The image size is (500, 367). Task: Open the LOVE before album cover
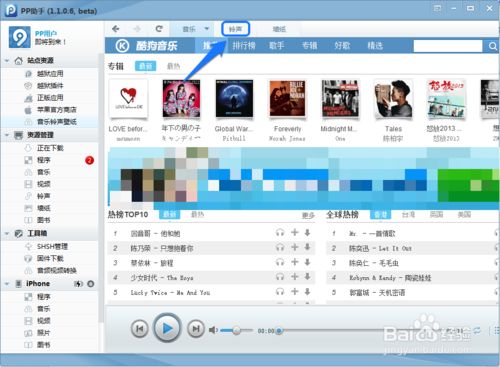(128, 99)
